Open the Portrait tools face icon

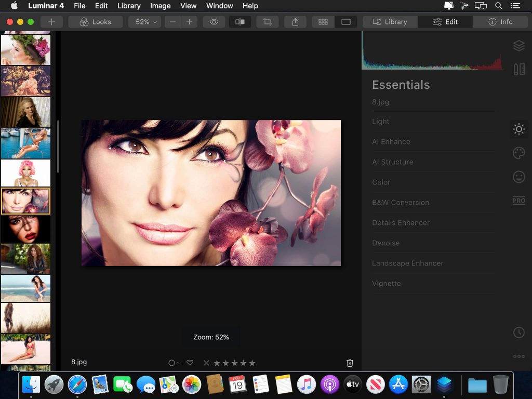click(x=518, y=177)
